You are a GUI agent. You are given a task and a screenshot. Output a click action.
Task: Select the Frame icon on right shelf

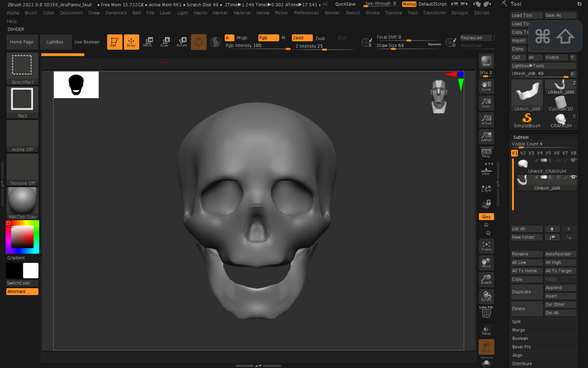pos(486,246)
